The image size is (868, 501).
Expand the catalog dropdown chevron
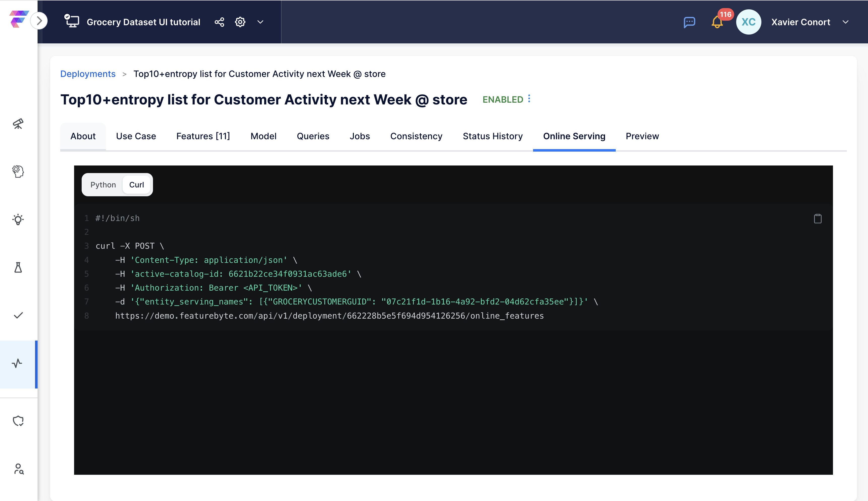(260, 22)
